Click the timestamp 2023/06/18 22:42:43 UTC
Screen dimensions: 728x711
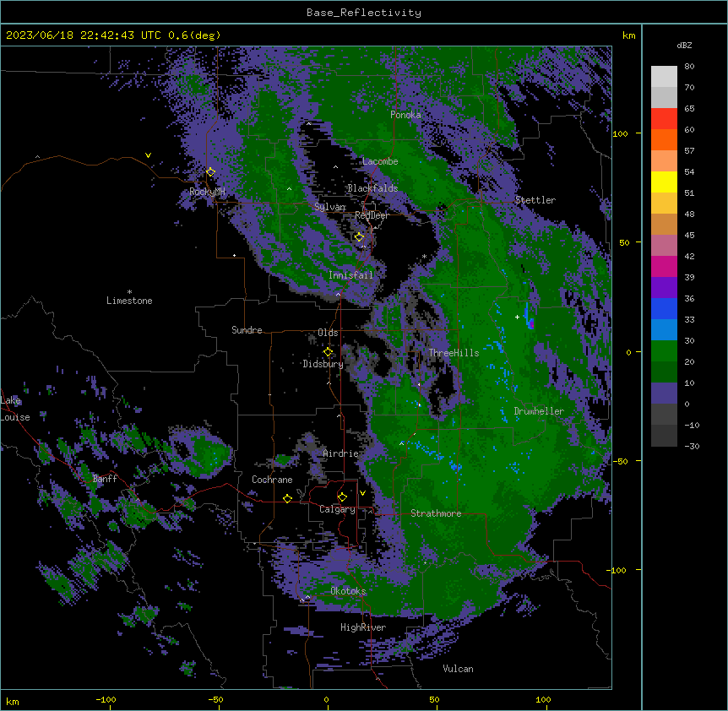tap(83, 35)
